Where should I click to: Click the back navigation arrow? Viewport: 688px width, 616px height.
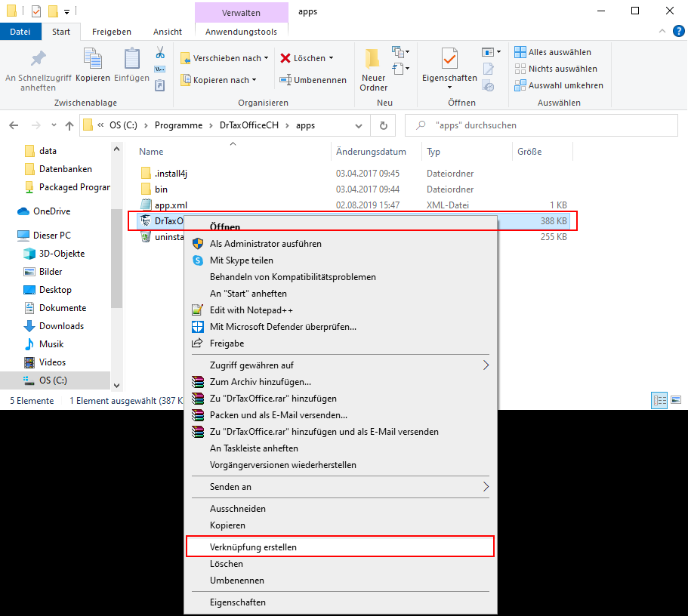[x=14, y=125]
